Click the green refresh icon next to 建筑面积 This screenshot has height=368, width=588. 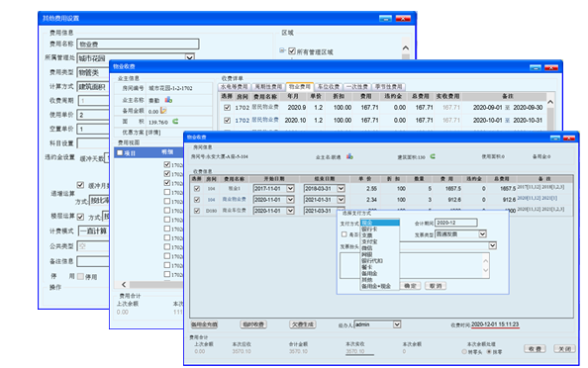433,156
